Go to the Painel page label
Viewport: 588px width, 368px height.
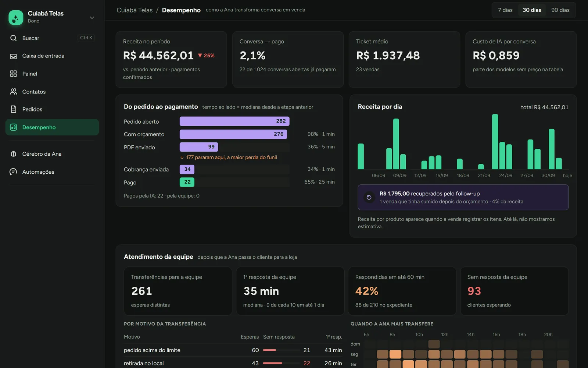30,74
